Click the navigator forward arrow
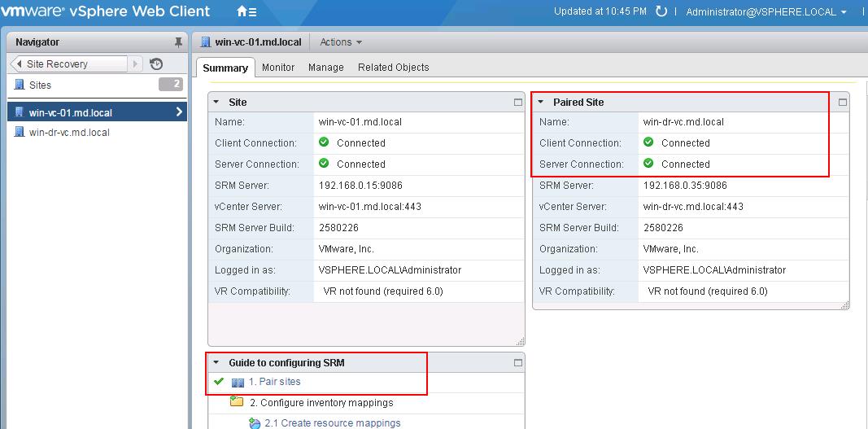This screenshot has height=429, width=868. tap(135, 63)
